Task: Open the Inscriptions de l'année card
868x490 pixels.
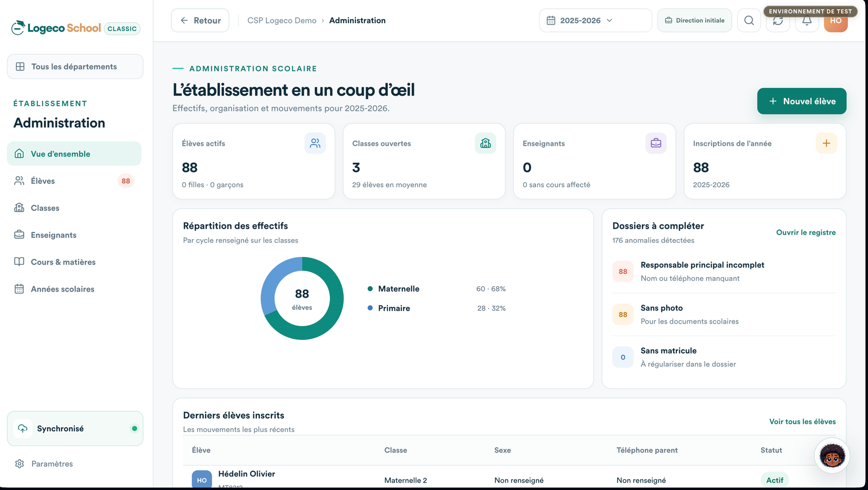Action: click(765, 162)
